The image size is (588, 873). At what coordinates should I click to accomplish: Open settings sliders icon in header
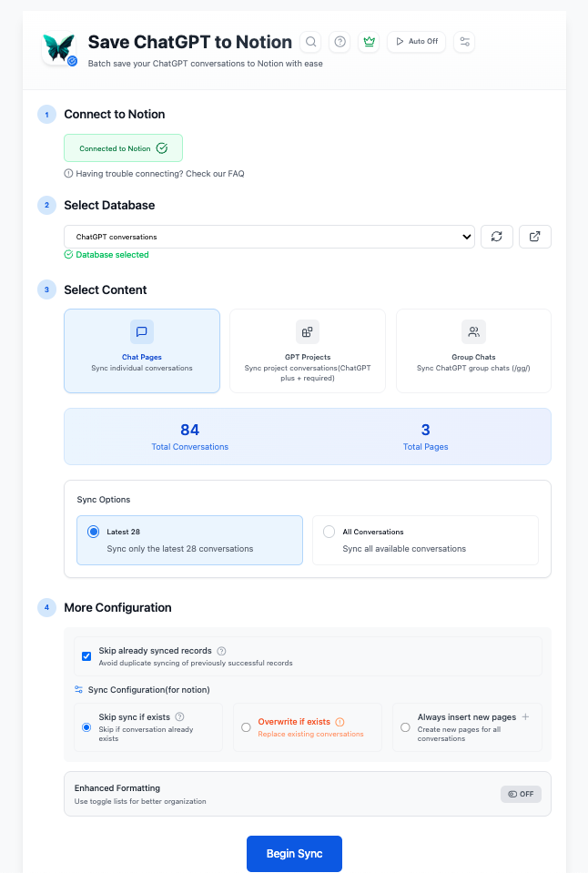coord(464,42)
